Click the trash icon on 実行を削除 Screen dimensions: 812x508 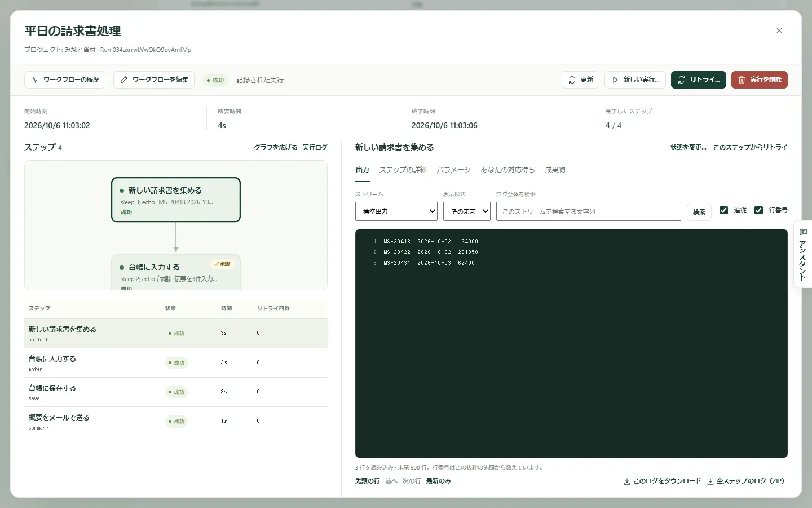(742, 80)
